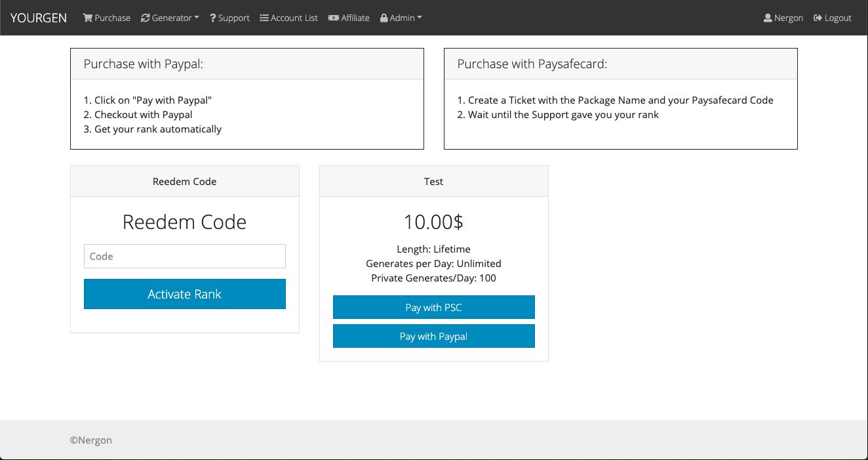Expand the Generator dropdown caret
The image size is (868, 460).
click(x=197, y=18)
